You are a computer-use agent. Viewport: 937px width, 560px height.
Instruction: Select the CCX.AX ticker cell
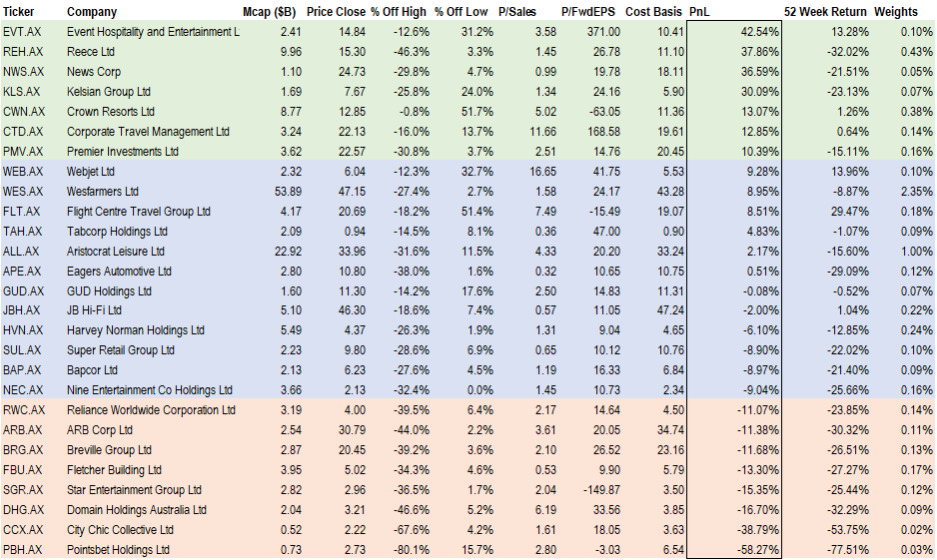[x=24, y=530]
